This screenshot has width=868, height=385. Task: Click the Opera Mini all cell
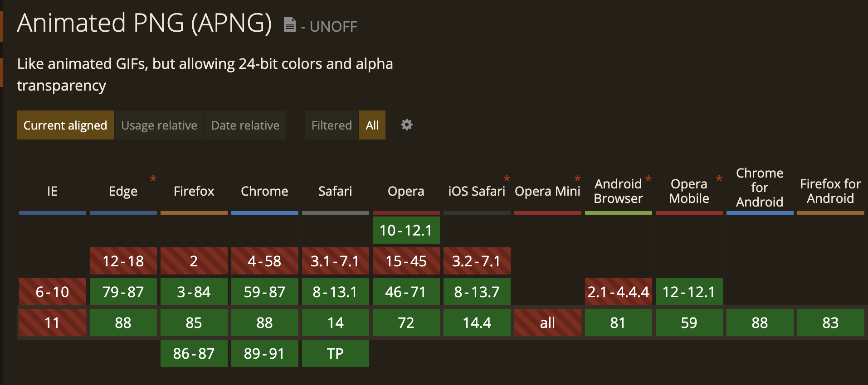tap(547, 322)
